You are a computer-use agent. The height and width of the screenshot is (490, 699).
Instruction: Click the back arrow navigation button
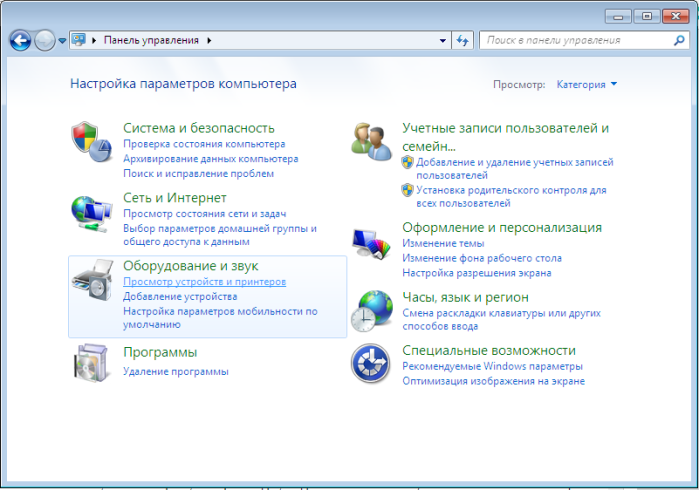pyautogui.click(x=20, y=41)
